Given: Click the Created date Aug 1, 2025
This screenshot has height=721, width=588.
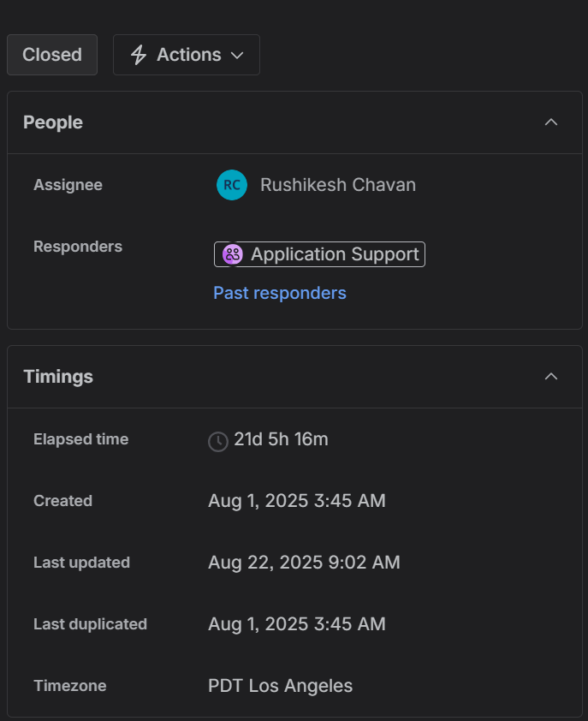Looking at the screenshot, I should click(x=297, y=501).
